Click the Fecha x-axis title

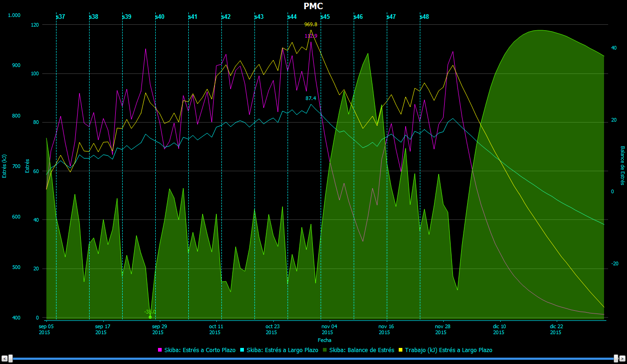(x=324, y=340)
